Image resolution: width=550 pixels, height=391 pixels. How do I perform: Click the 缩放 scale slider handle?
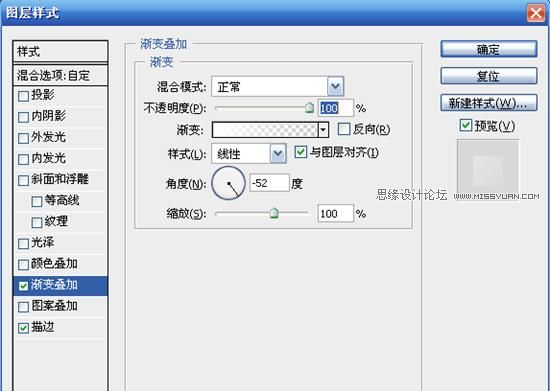(x=274, y=213)
